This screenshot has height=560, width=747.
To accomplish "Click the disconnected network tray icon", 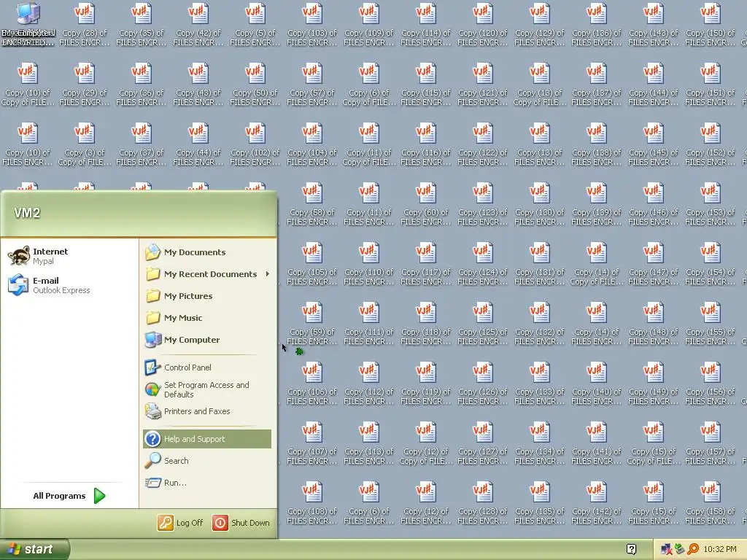I will (666, 550).
